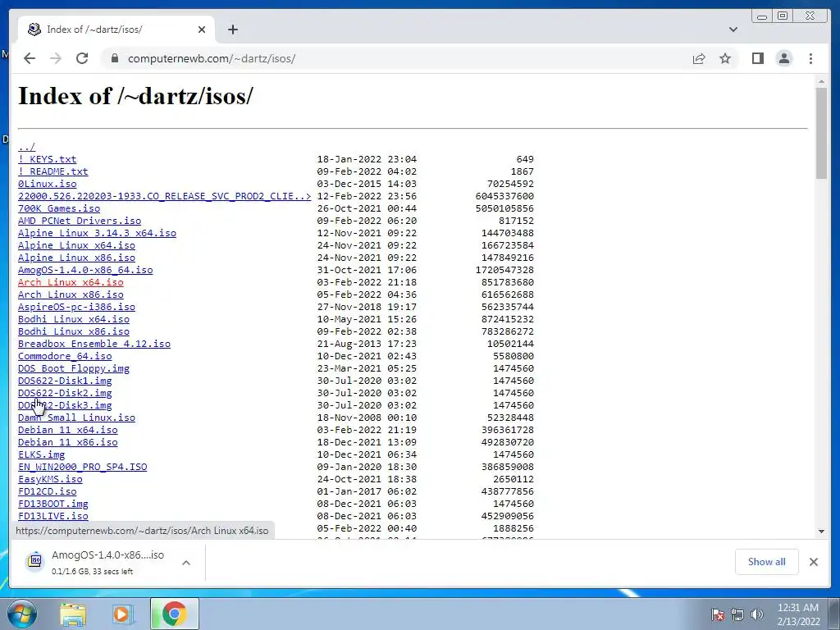Expand the tab search chevron
This screenshot has width=840, height=630.
(x=733, y=30)
